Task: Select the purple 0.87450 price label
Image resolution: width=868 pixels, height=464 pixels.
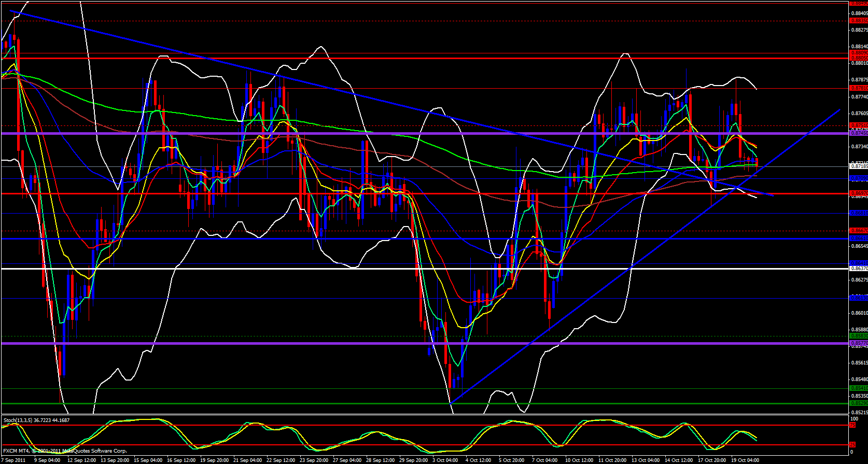Action: 858,133
